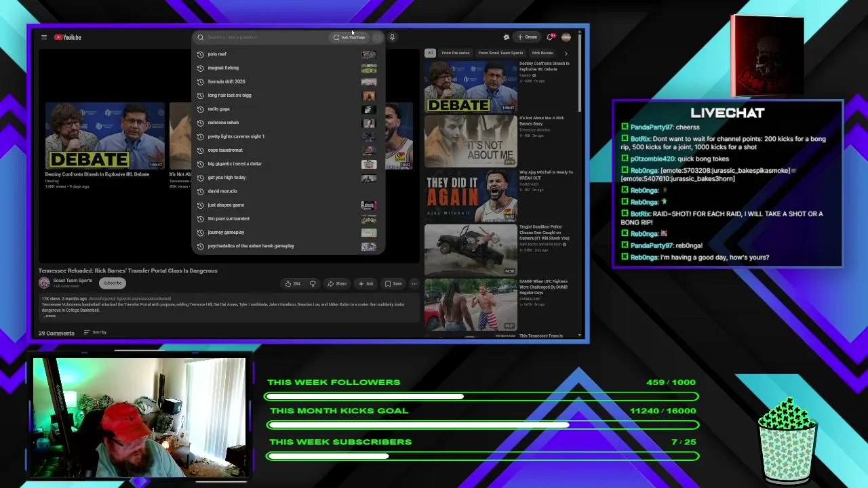Open the sidebar 'DEBATE' Destiny video thumbnail
The image size is (868, 488).
point(471,87)
